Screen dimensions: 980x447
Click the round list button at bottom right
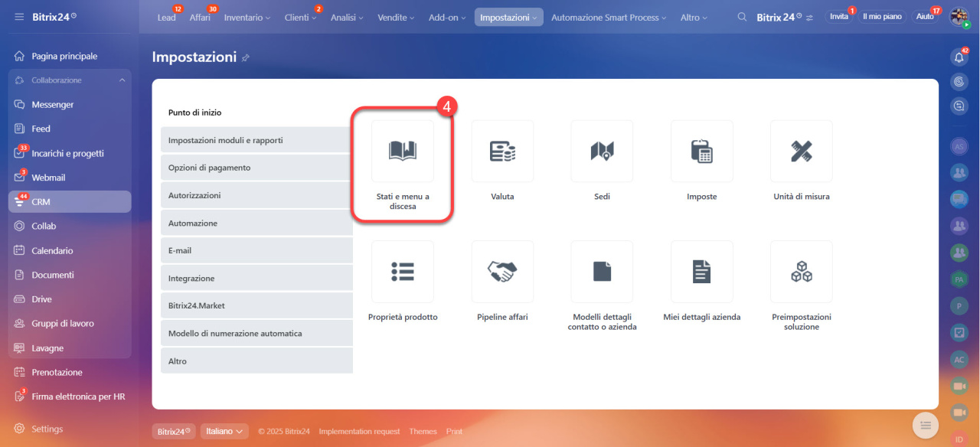pos(925,425)
